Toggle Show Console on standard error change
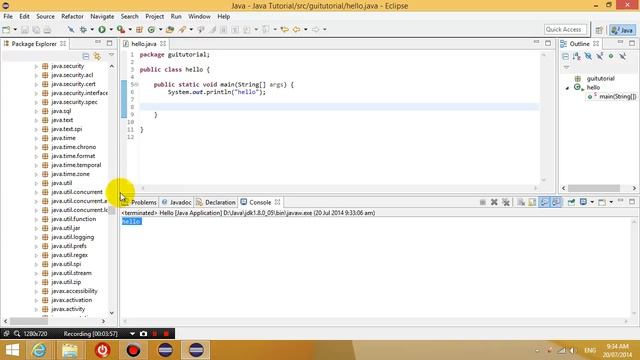Screen dimensions: 640x360 (556, 202)
